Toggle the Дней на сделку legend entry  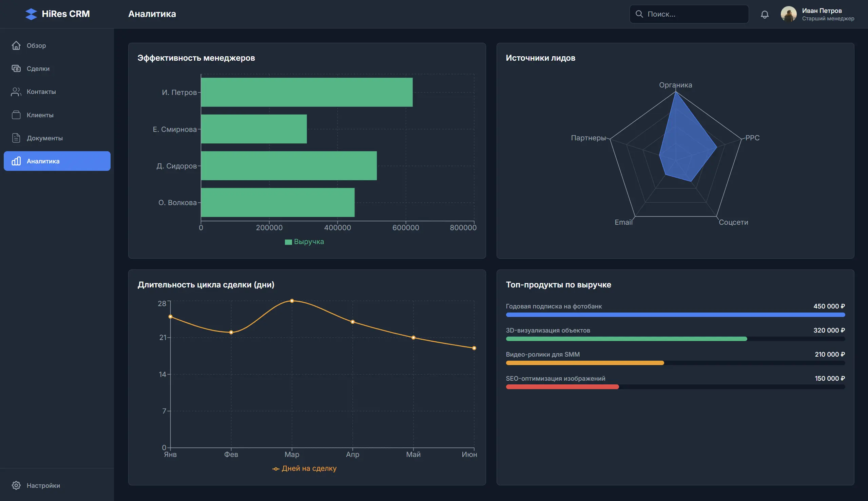pos(305,468)
